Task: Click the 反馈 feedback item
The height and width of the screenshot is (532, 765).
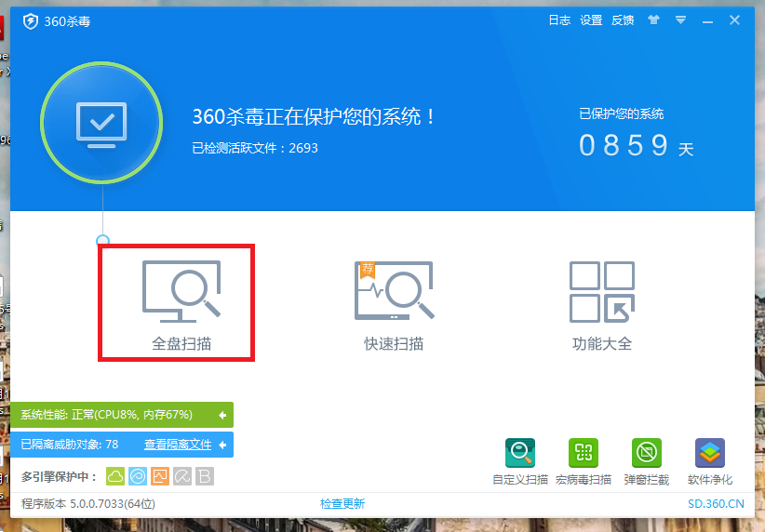Action: pos(623,20)
